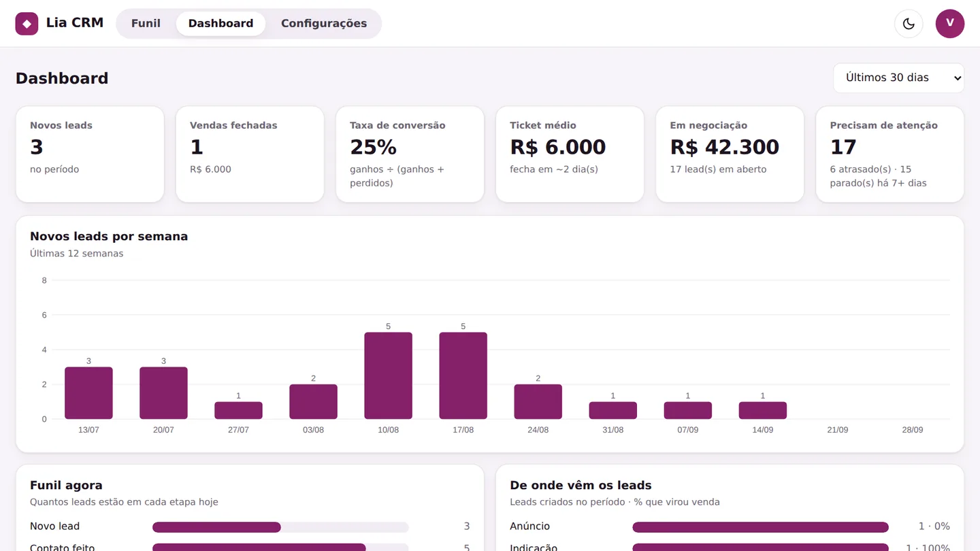Click the chart bar for week 17/08
Screen dimensions: 980x551
tap(463, 375)
